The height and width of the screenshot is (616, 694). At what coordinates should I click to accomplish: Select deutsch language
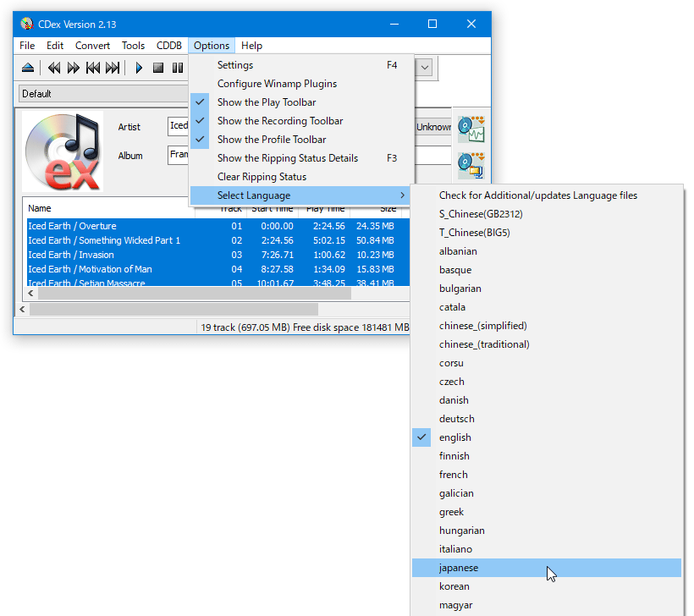click(547, 418)
